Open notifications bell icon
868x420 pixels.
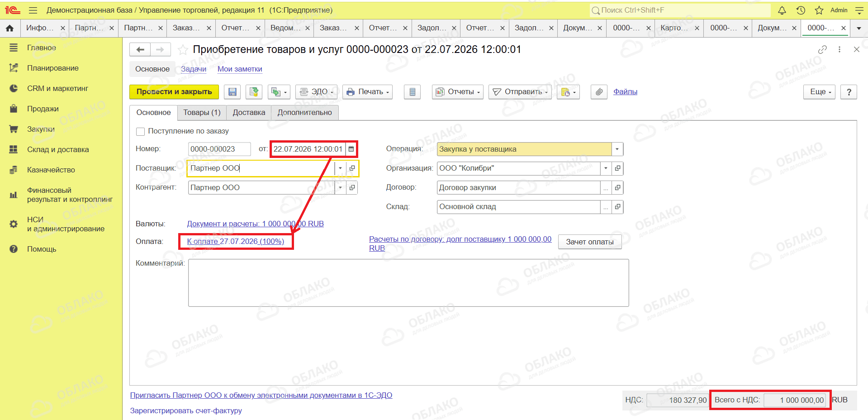point(782,10)
